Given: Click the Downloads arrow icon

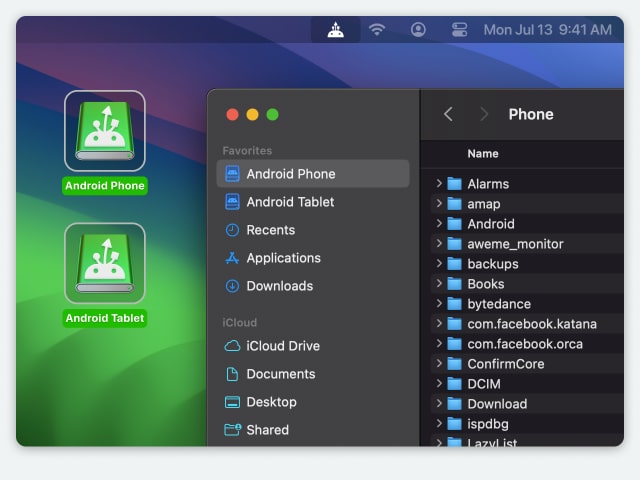Looking at the screenshot, I should pyautogui.click(x=232, y=286).
